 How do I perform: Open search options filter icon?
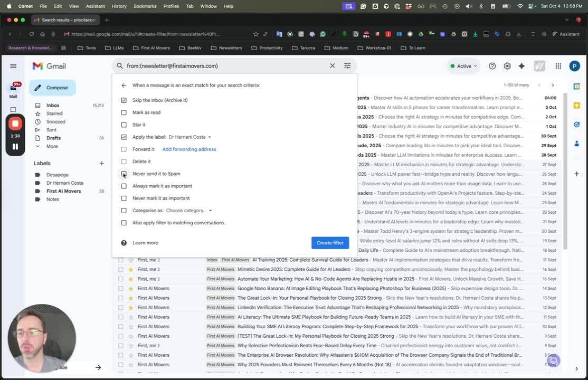(x=347, y=66)
